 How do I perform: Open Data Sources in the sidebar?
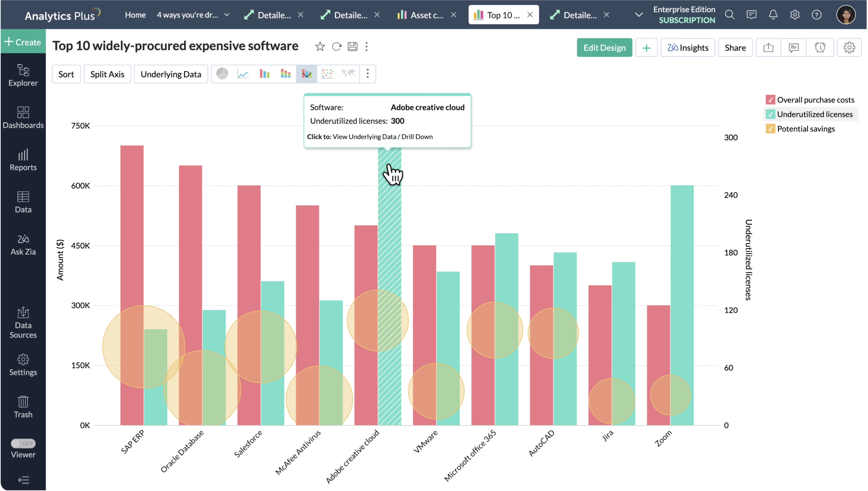tap(23, 323)
